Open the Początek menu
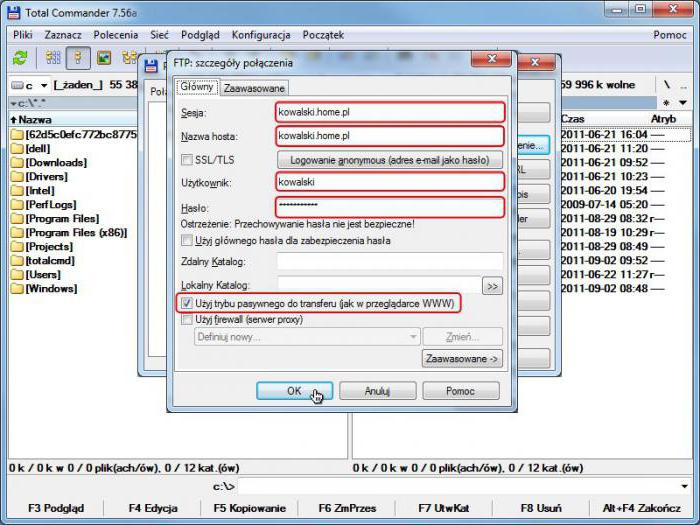This screenshot has height=525, width=700. (323, 35)
